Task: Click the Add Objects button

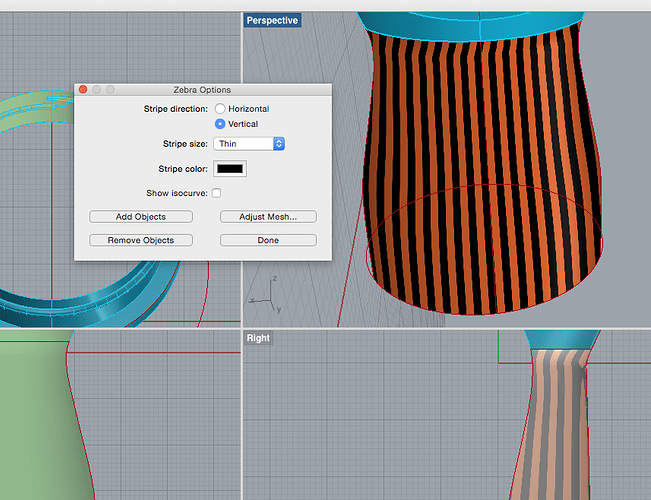Action: (x=141, y=217)
